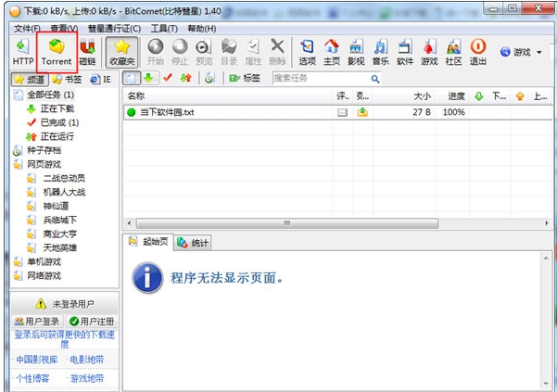Open the Properties (属性) toolbar icon
557x392 pixels.
click(253, 52)
